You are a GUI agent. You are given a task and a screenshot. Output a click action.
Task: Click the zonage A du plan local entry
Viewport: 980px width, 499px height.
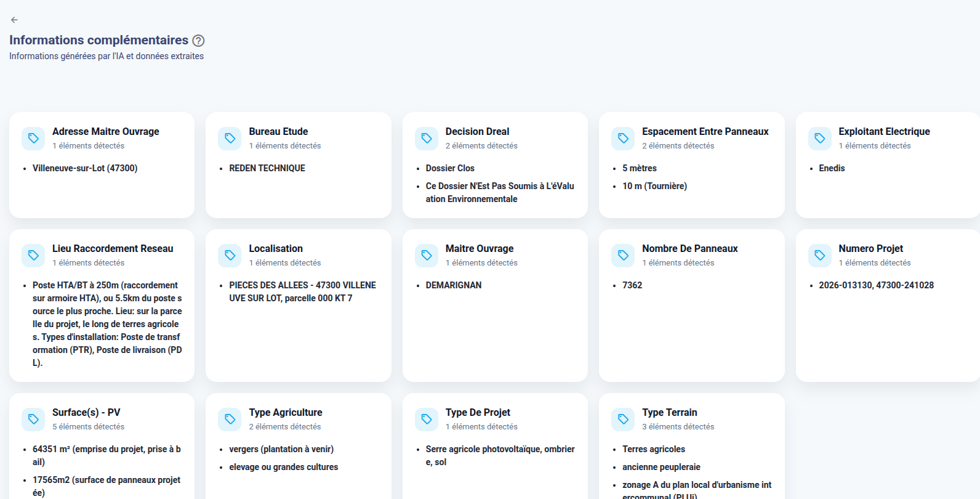(x=697, y=490)
